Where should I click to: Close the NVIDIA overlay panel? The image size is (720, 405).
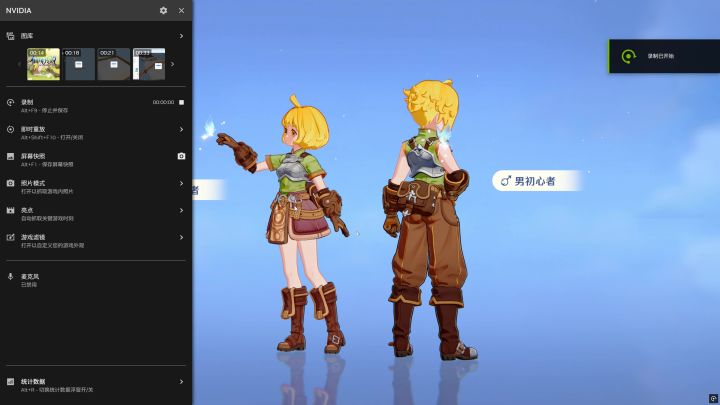181,10
